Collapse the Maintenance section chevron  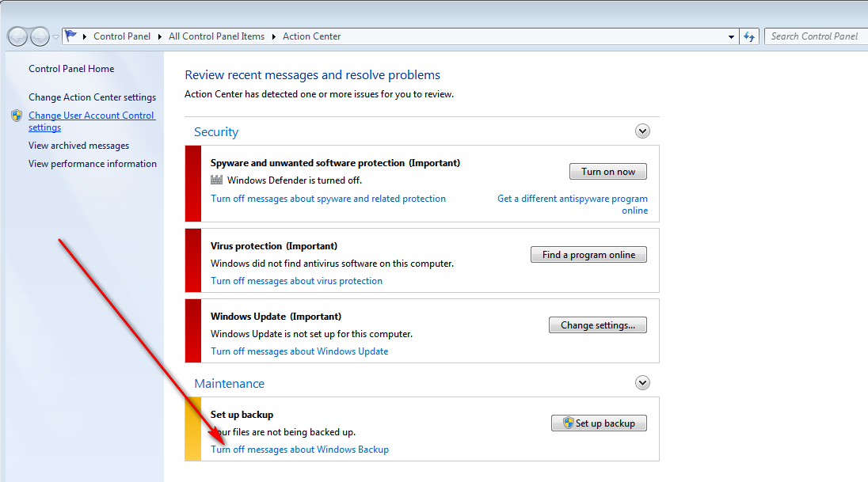click(642, 383)
